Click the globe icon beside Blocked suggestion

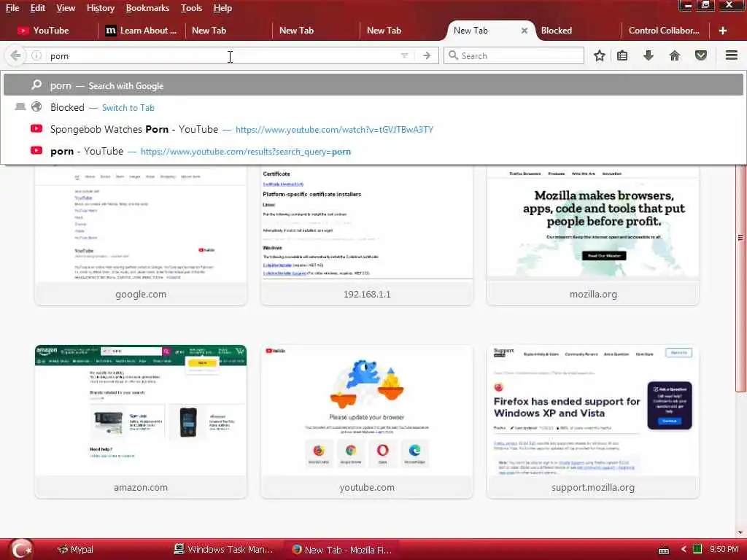(36, 107)
